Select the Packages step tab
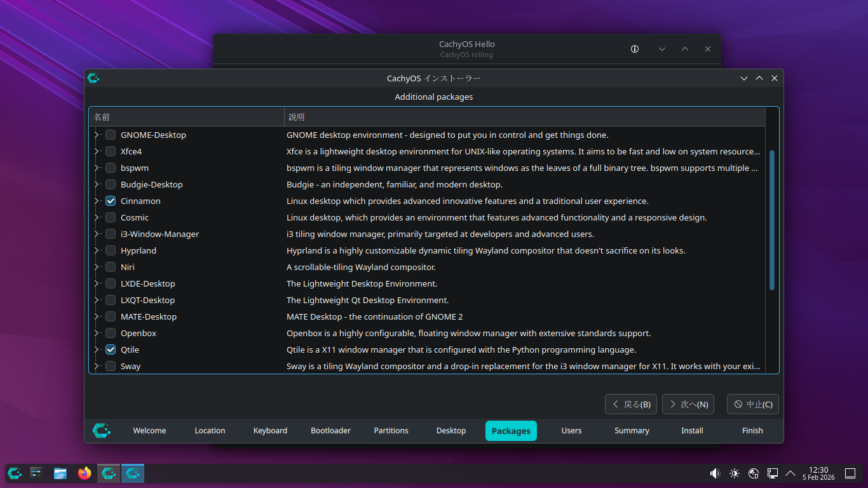This screenshot has width=868, height=488. tap(511, 430)
